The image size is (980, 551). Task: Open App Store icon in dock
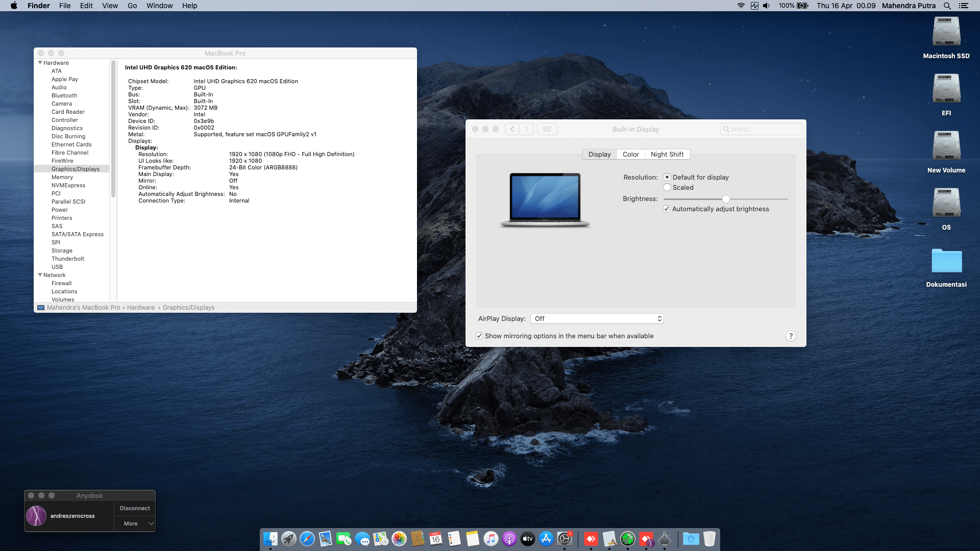(546, 539)
